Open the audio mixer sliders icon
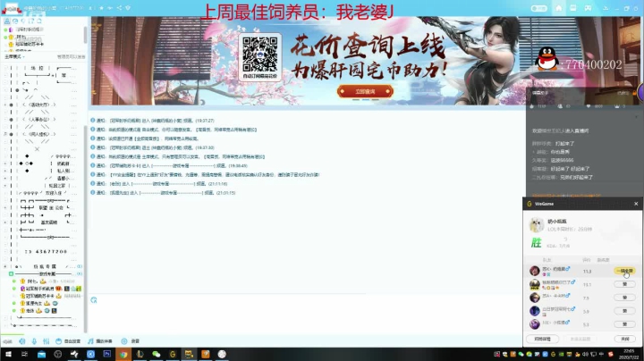Image resolution: width=644 pixels, height=361 pixels. (46, 341)
